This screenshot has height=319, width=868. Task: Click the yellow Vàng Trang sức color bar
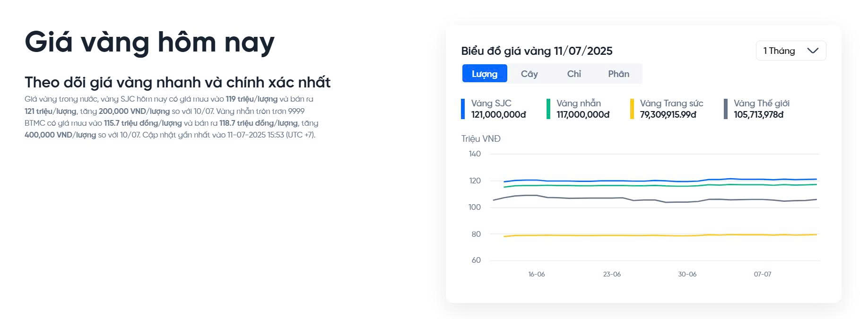click(x=632, y=109)
